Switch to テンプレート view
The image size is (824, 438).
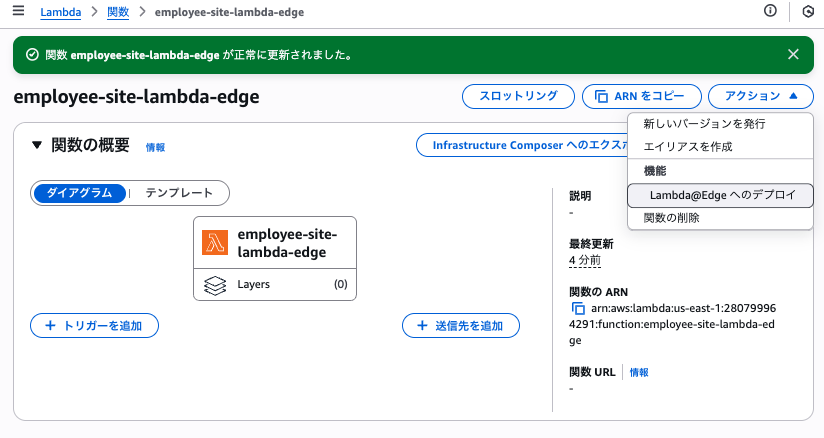tap(179, 193)
